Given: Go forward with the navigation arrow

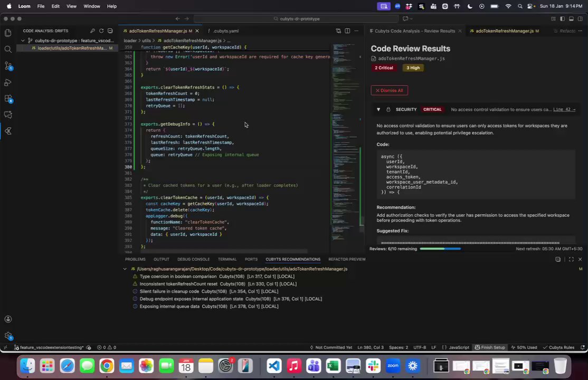Looking at the screenshot, I should click(187, 18).
